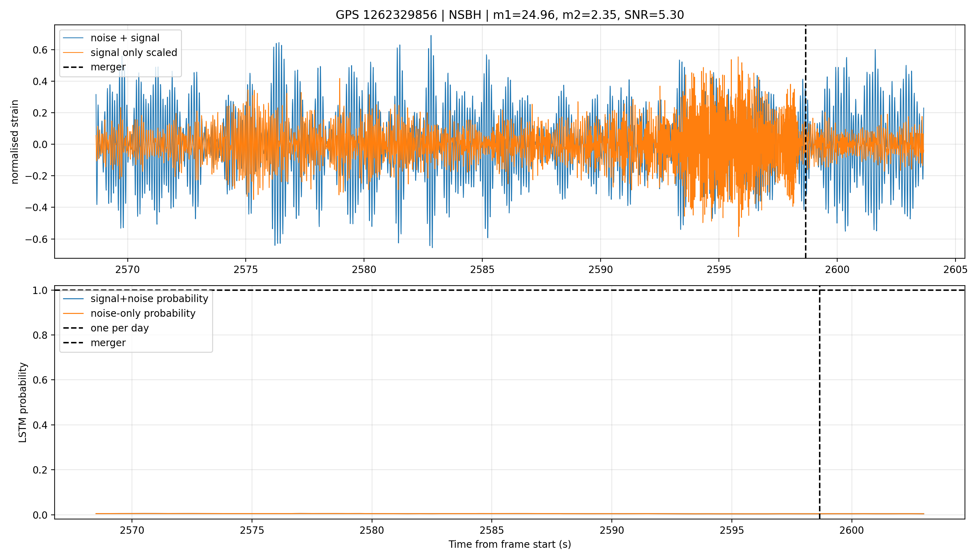Click the 'normalised strain' y-axis label

(15, 142)
